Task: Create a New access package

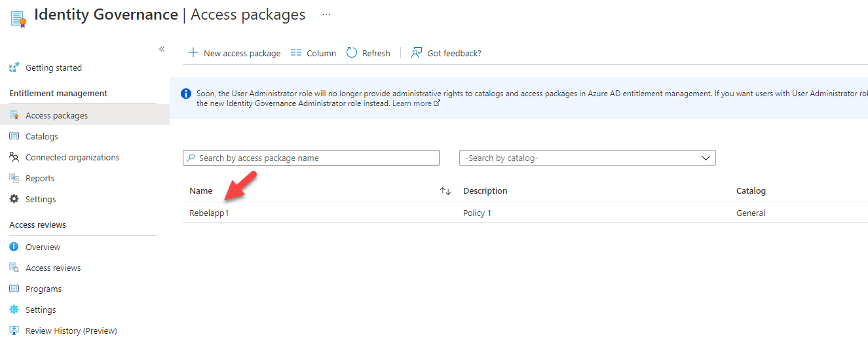Action: pos(242,53)
